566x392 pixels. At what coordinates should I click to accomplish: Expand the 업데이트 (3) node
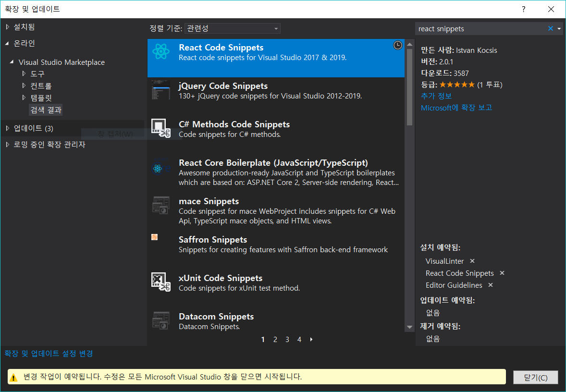(x=8, y=128)
